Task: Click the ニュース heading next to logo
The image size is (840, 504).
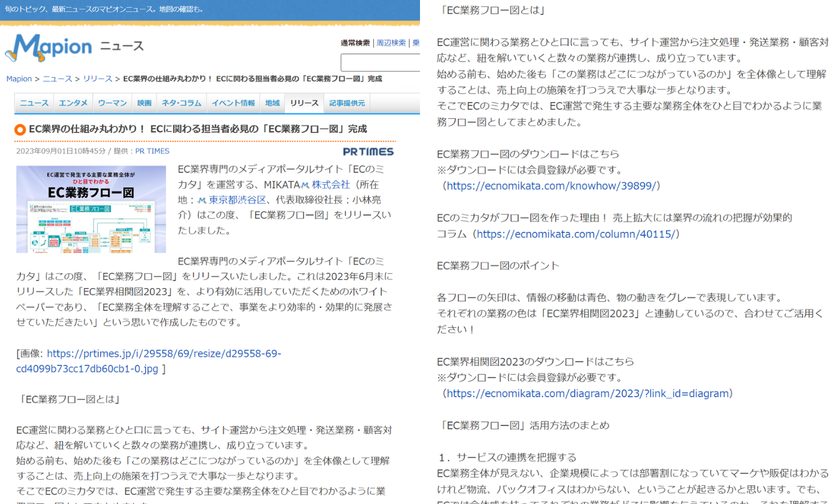Action: click(122, 46)
